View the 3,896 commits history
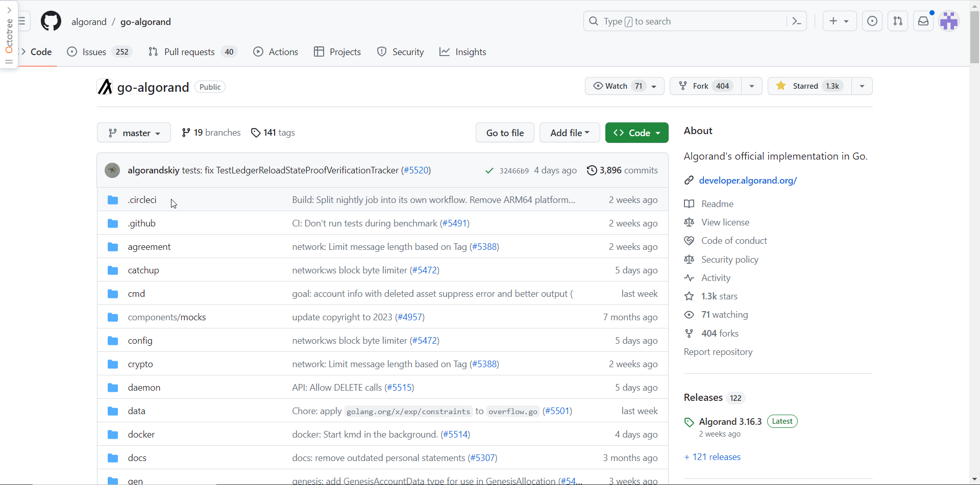This screenshot has height=485, width=980. 622,170
